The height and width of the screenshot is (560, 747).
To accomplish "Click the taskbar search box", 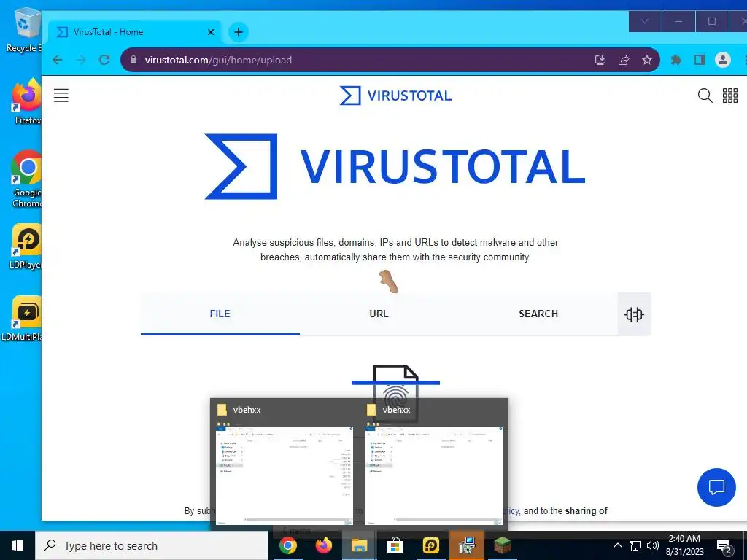I will coord(152,545).
